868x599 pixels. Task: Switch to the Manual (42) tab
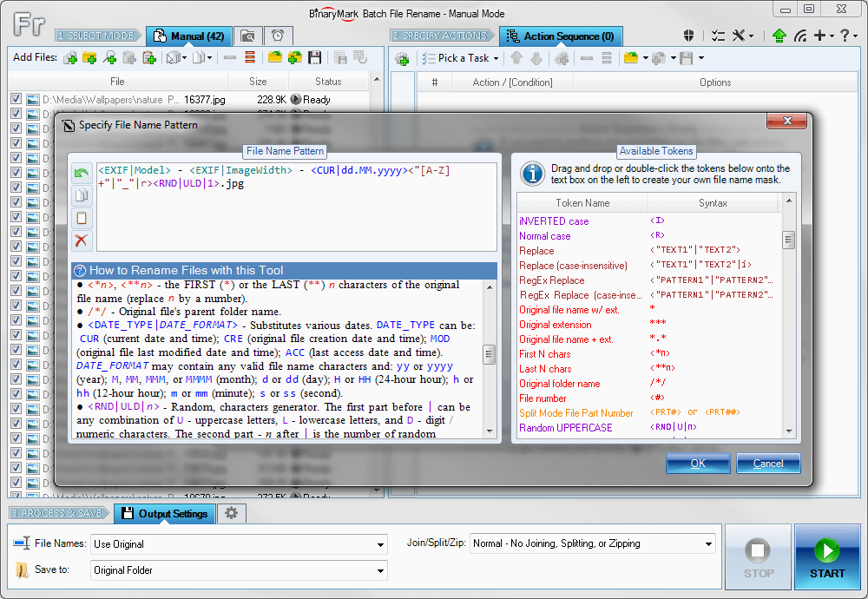(188, 36)
